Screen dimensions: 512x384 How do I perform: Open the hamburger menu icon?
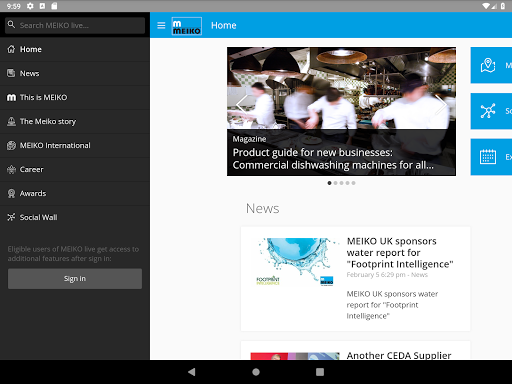click(161, 25)
